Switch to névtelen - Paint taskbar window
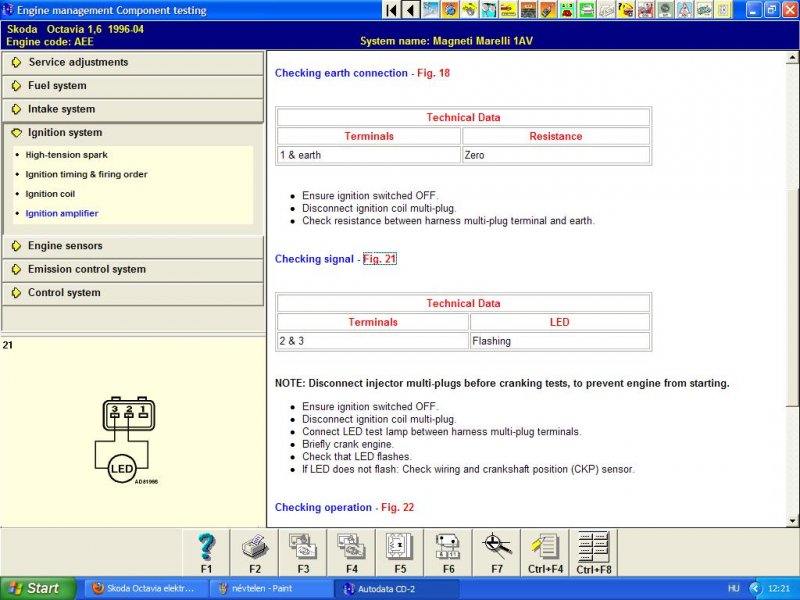Viewport: 800px width, 600px height. click(270, 588)
